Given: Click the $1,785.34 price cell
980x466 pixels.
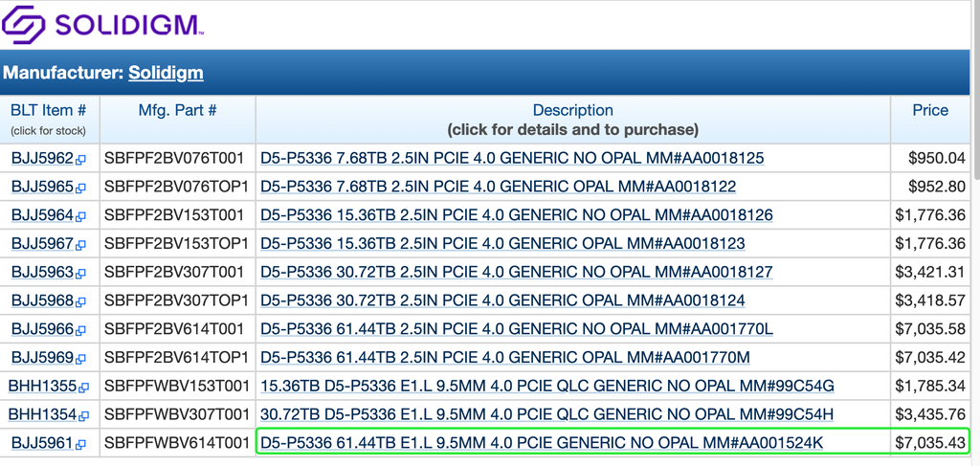Looking at the screenshot, I should point(930,387).
